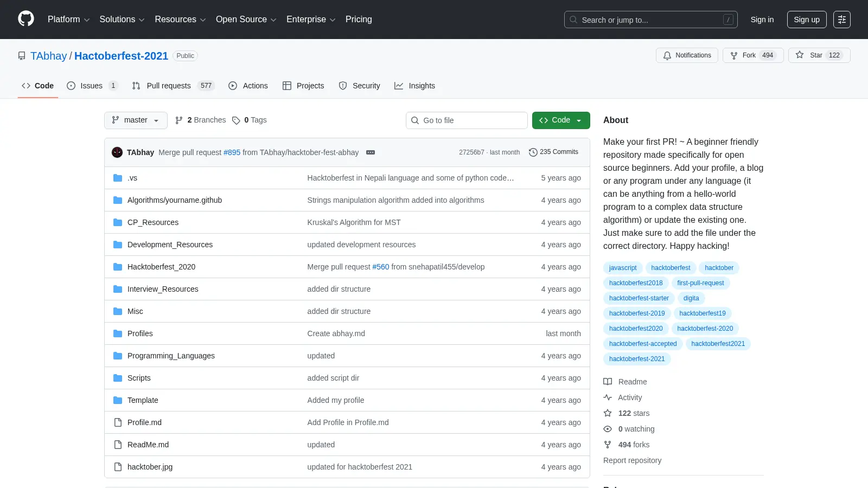Image resolution: width=868 pixels, height=488 pixels.
Task: Click the eye icon next to watching
Action: pyautogui.click(x=608, y=429)
